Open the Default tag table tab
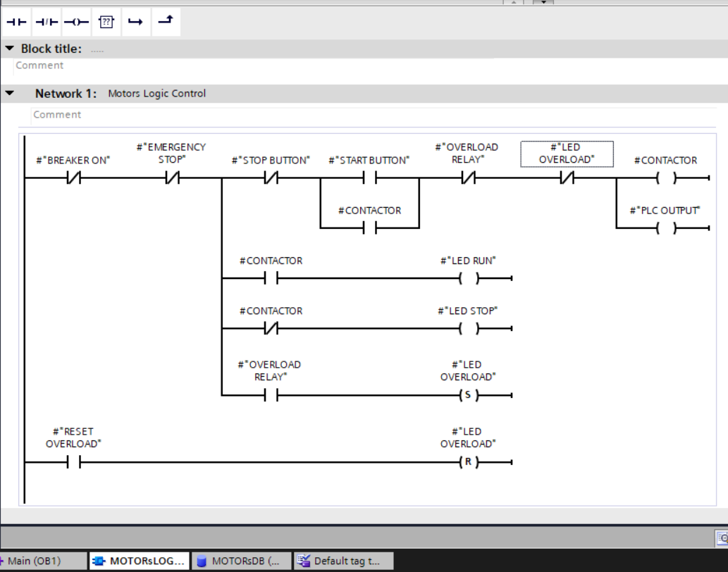This screenshot has height=572, width=728. click(343, 561)
